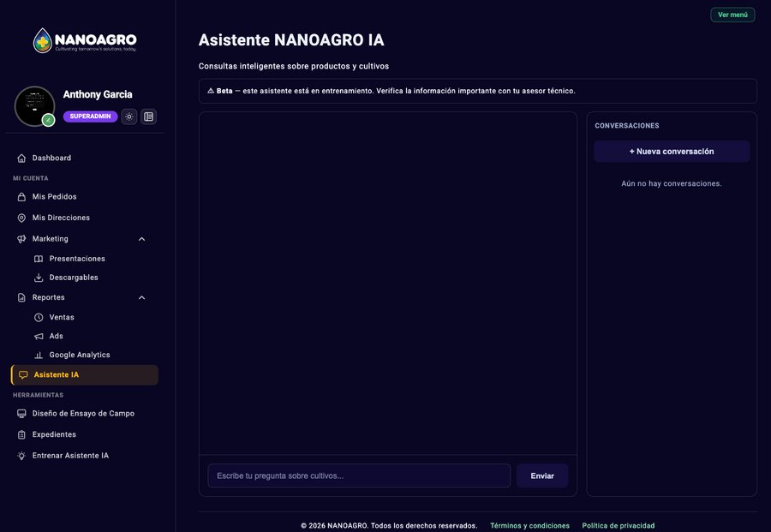This screenshot has height=532, width=771.
Task: Open Política de privacidad link
Action: click(619, 526)
